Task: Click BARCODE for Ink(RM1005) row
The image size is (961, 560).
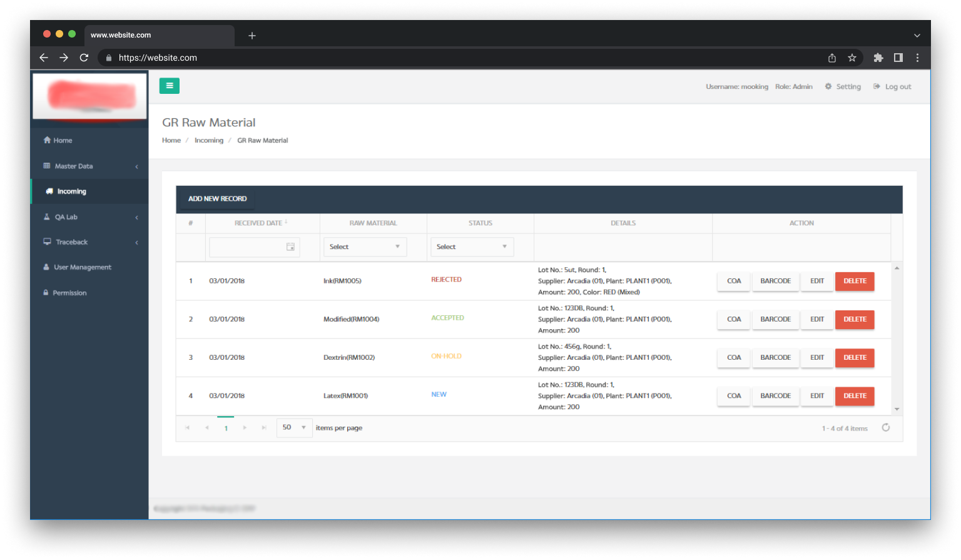Action: pyautogui.click(x=776, y=281)
